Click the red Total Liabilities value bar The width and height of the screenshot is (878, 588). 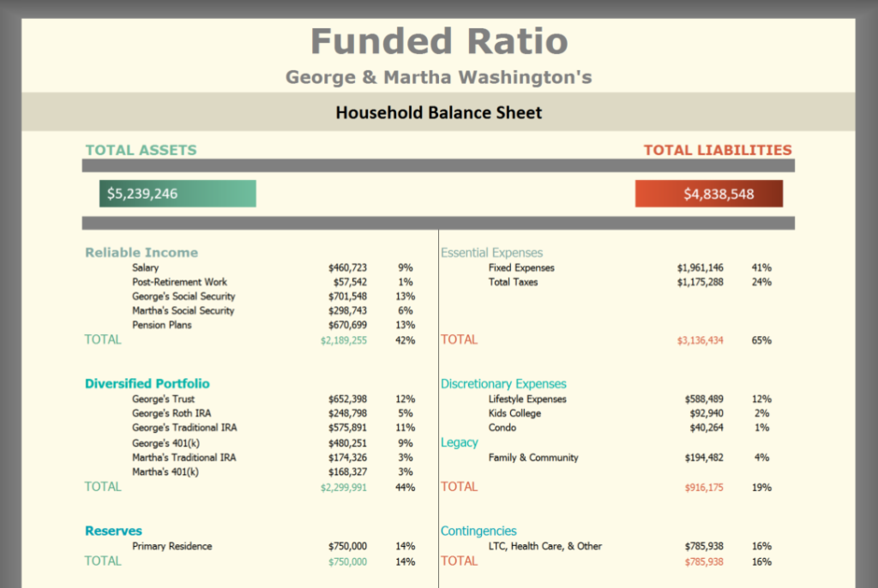pyautogui.click(x=708, y=193)
